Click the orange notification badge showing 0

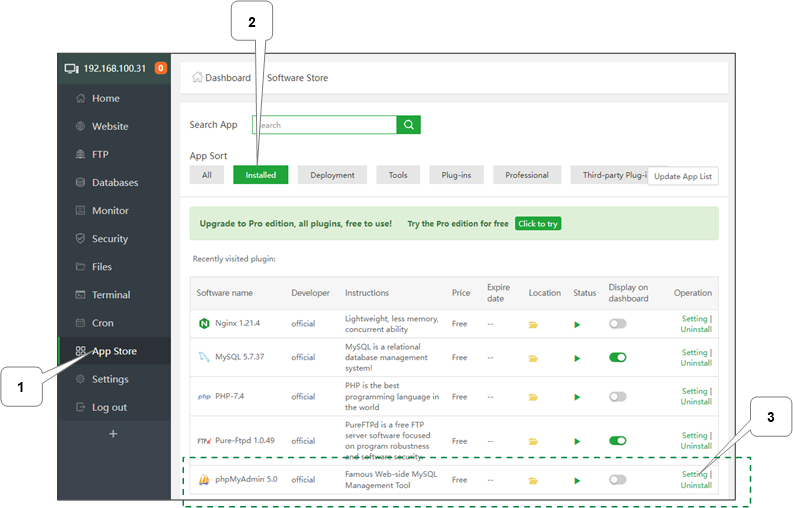click(x=161, y=68)
